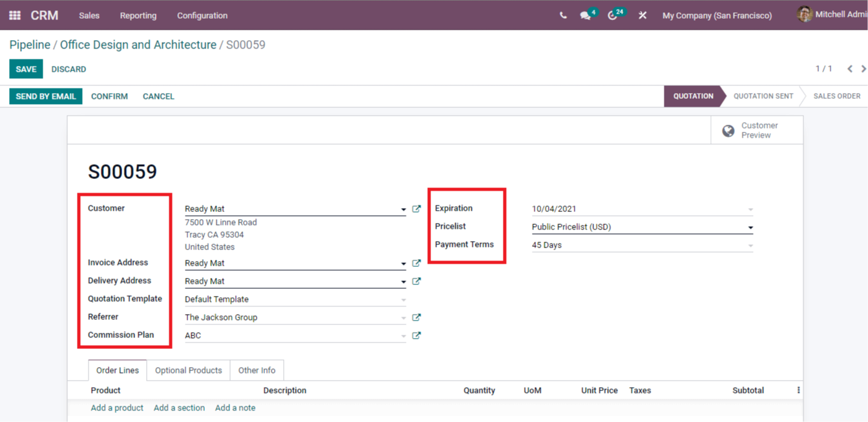
Task: Click the CANCEL button
Action: (x=158, y=96)
